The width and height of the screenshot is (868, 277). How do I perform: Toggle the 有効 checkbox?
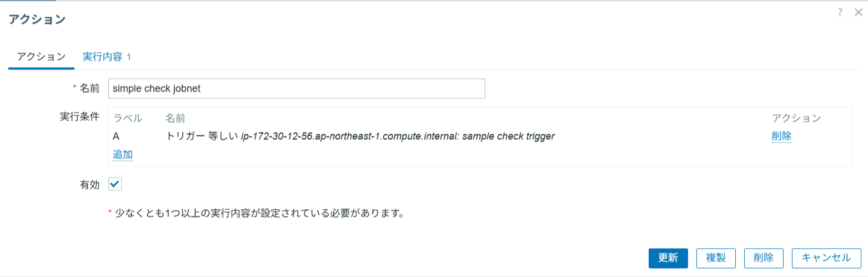[115, 184]
